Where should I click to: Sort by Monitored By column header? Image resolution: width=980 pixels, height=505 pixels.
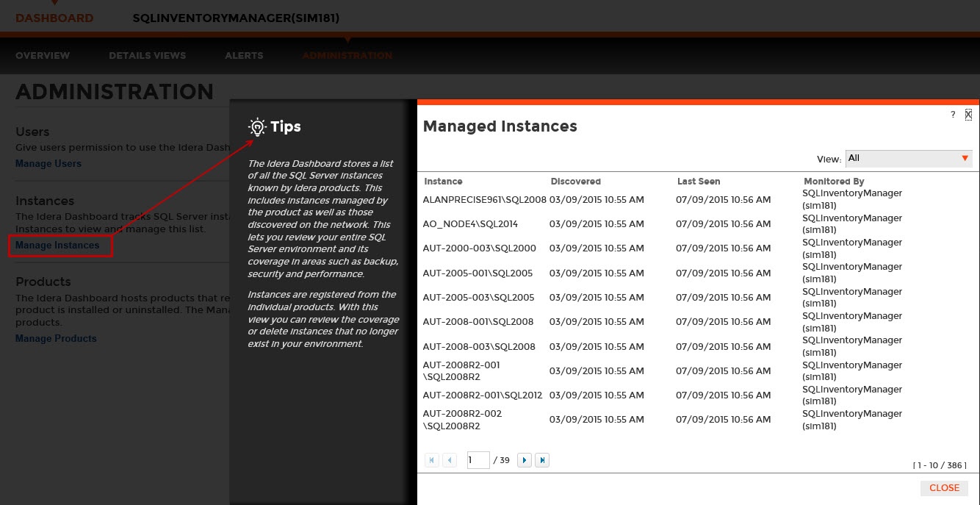(834, 182)
